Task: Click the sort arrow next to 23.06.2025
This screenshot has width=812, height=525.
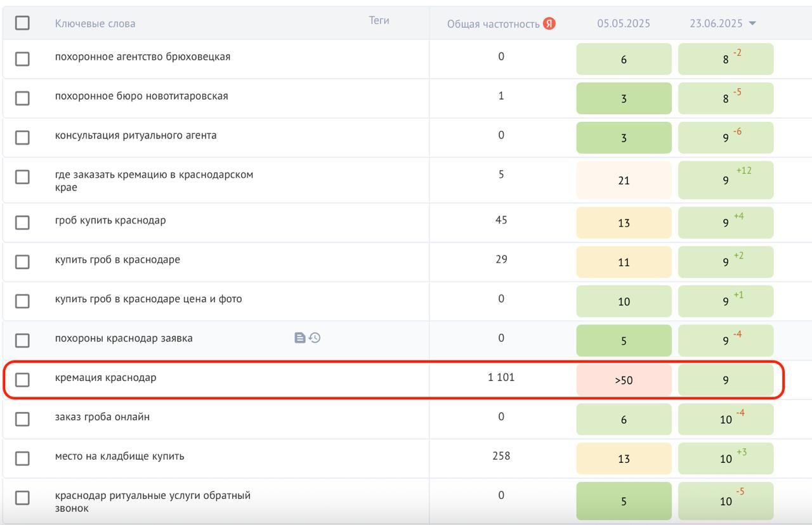Action: tap(753, 24)
